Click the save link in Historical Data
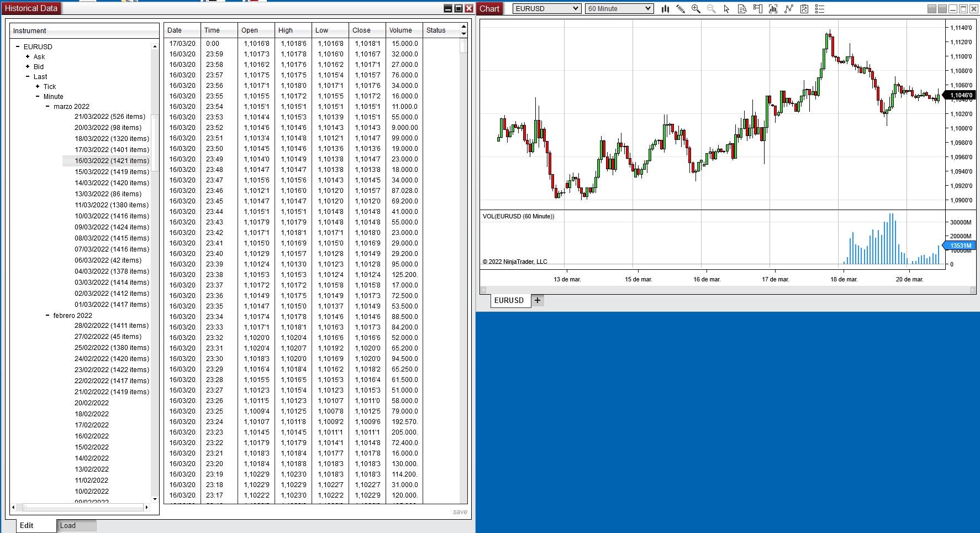980x533 pixels. [460, 512]
